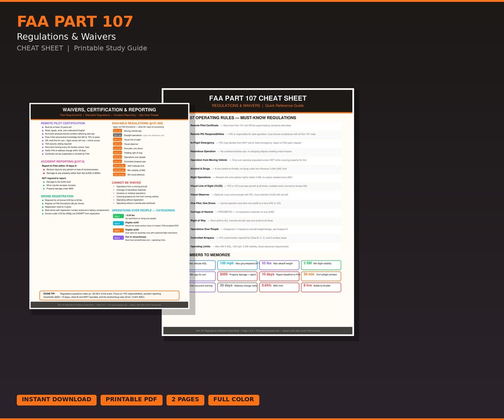Click the WAIVABLE REGULATIONS (§107.200) heading
504x420 pixels.
coord(137,123)
